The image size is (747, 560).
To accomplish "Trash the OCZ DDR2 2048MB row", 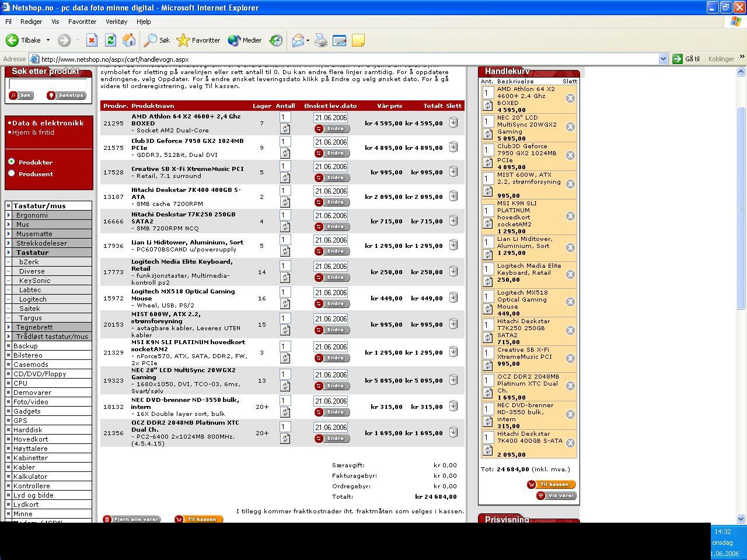I will [453, 432].
